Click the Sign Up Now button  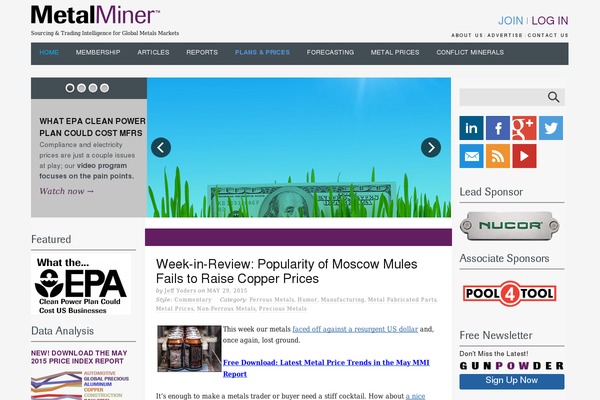(x=512, y=381)
